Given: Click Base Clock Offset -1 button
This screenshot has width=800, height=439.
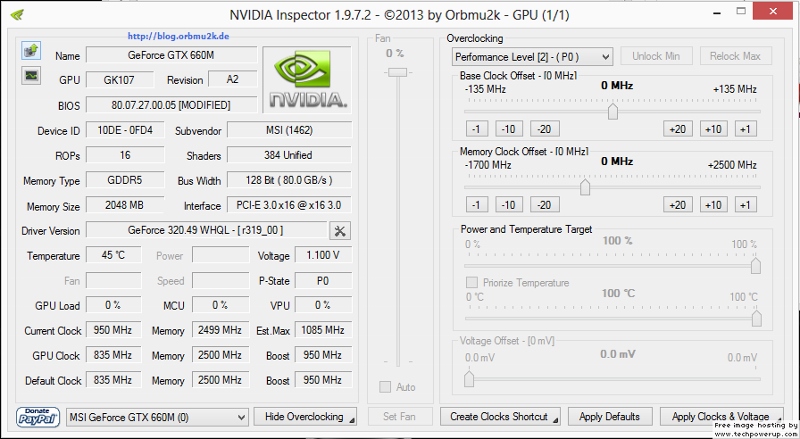Looking at the screenshot, I should pos(477,129).
